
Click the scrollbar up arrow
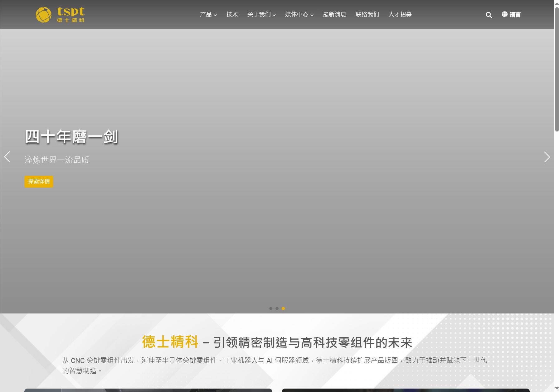pos(557,3)
